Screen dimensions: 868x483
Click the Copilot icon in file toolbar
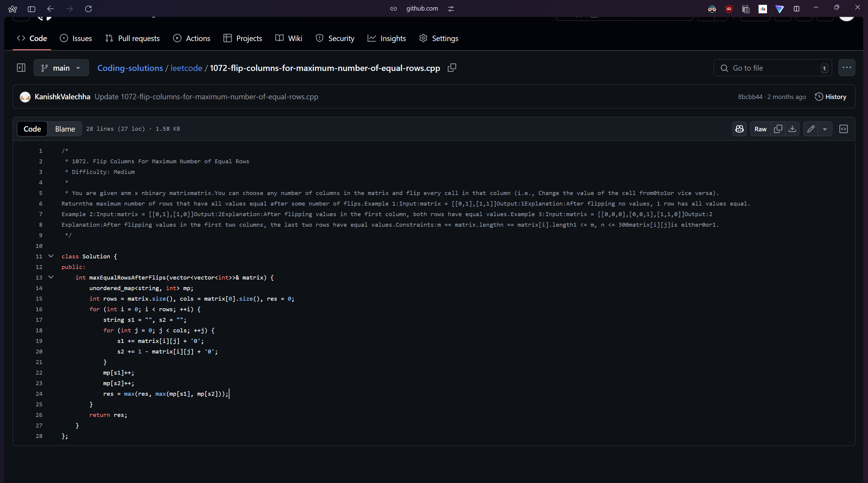[x=739, y=129]
